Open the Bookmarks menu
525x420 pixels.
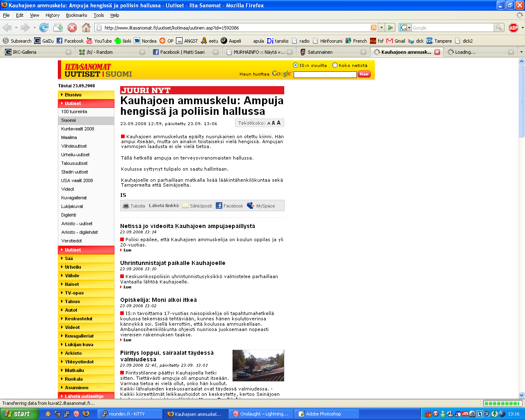click(x=76, y=15)
